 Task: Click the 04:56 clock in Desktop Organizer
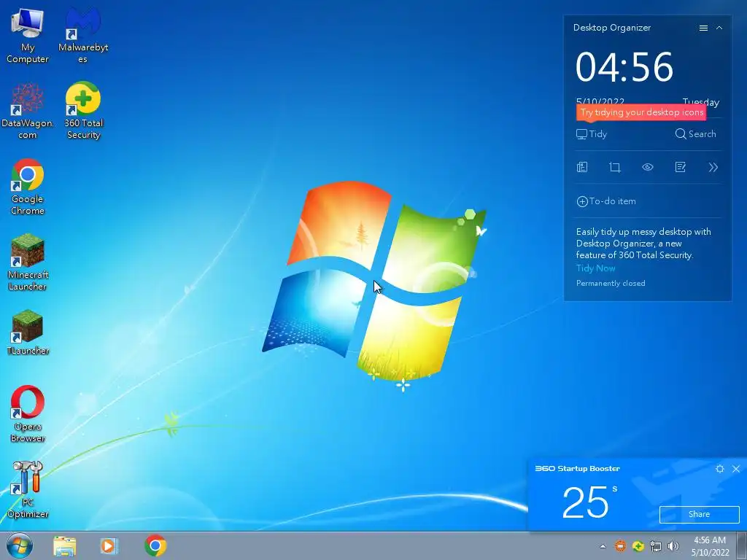point(624,67)
